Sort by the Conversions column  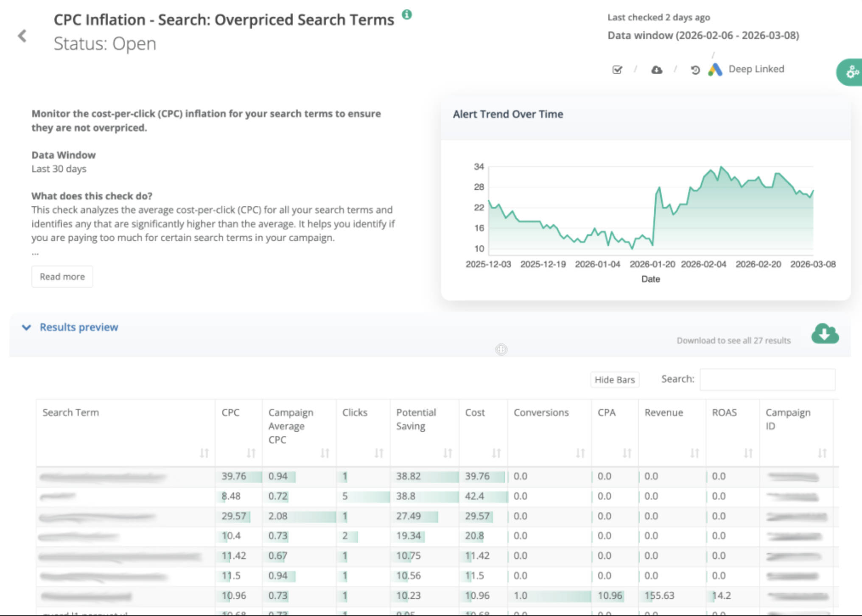tap(580, 453)
